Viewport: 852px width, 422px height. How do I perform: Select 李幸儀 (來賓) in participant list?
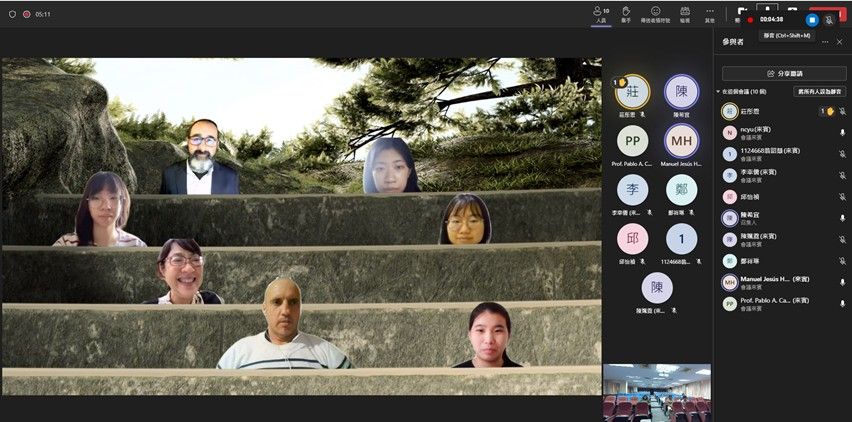tap(758, 172)
